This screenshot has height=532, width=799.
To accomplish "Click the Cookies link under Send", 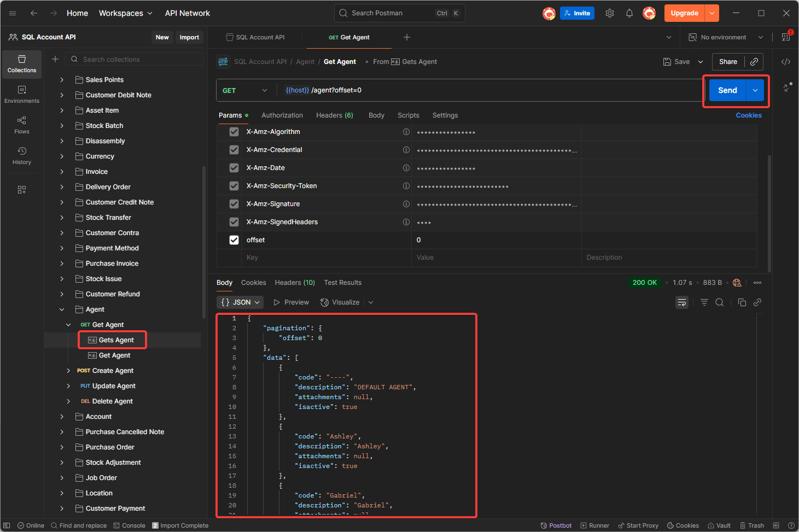I will (x=749, y=115).
